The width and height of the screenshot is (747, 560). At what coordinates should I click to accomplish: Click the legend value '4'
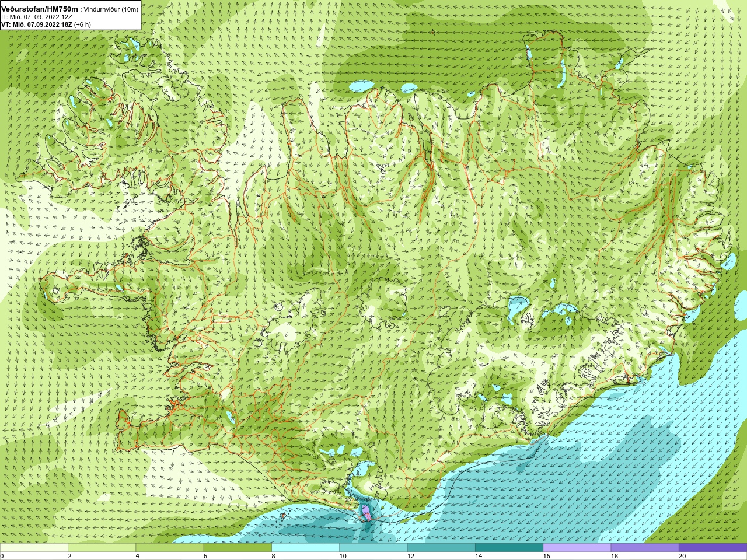[x=137, y=556]
